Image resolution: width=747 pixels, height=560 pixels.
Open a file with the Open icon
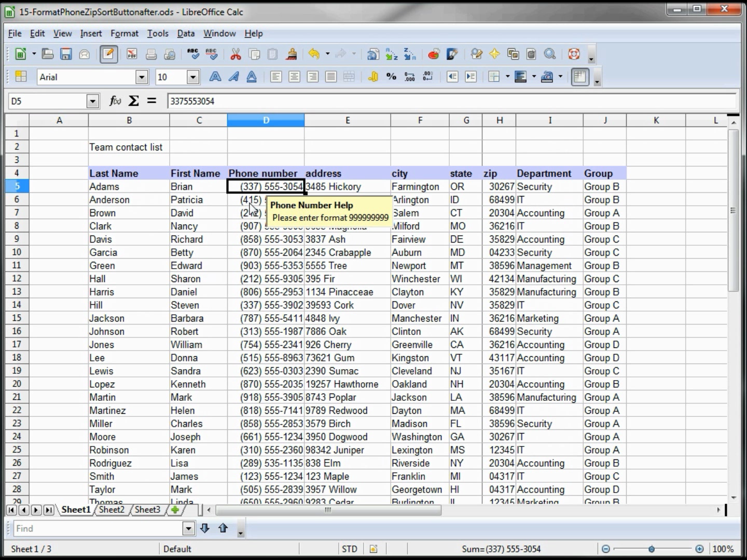48,54
